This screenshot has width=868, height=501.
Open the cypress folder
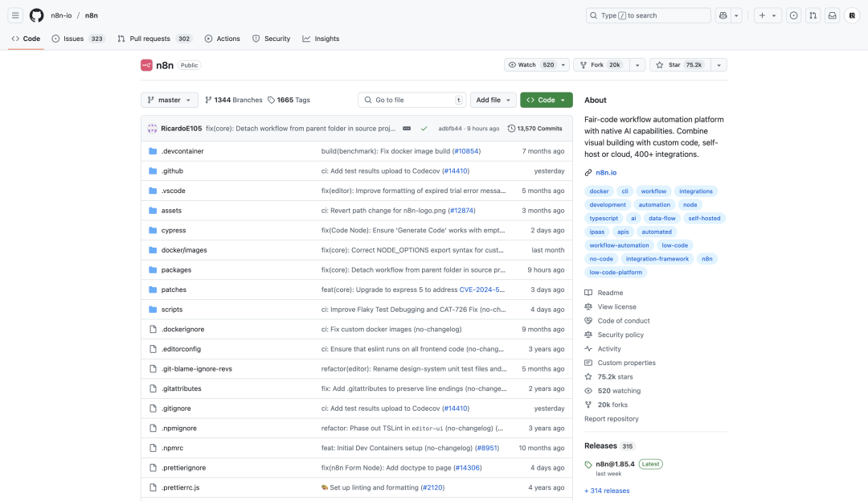[174, 230]
